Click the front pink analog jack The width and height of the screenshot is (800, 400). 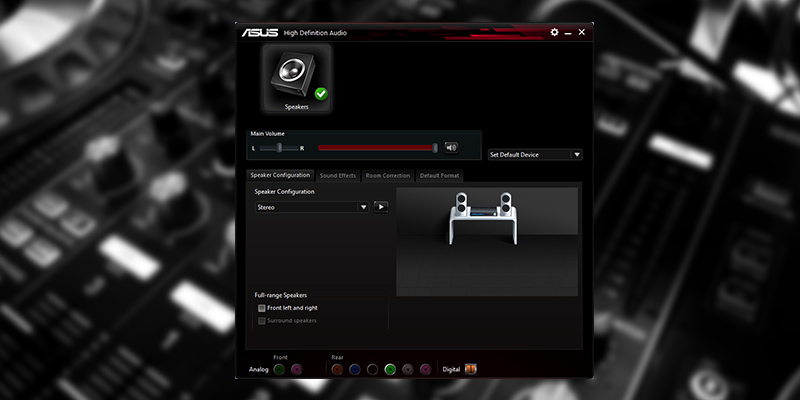click(296, 369)
